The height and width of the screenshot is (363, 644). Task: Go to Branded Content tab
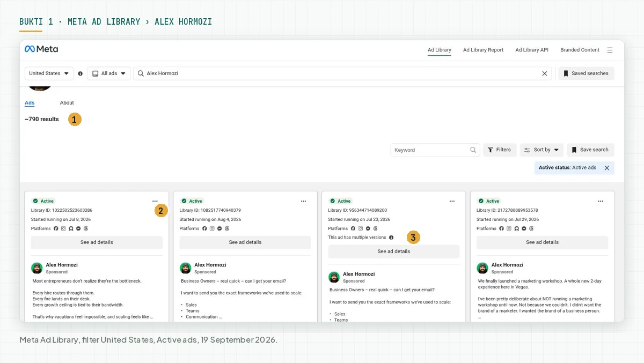coord(580,50)
